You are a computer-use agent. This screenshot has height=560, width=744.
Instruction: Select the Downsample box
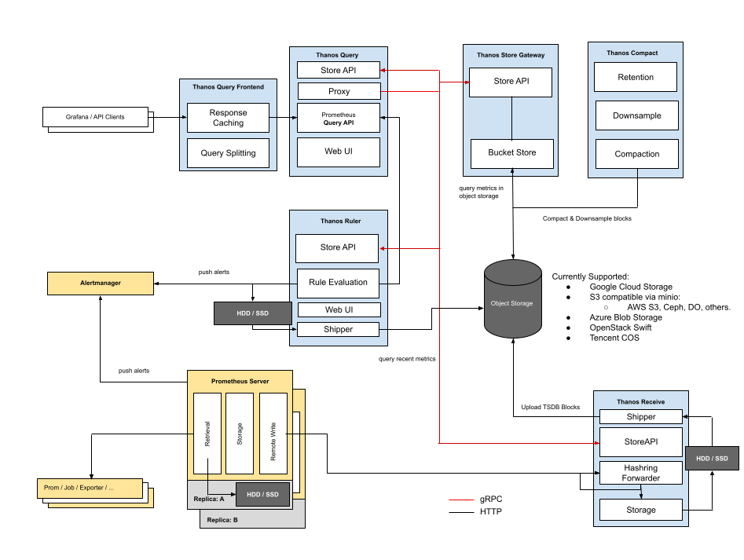[637, 115]
